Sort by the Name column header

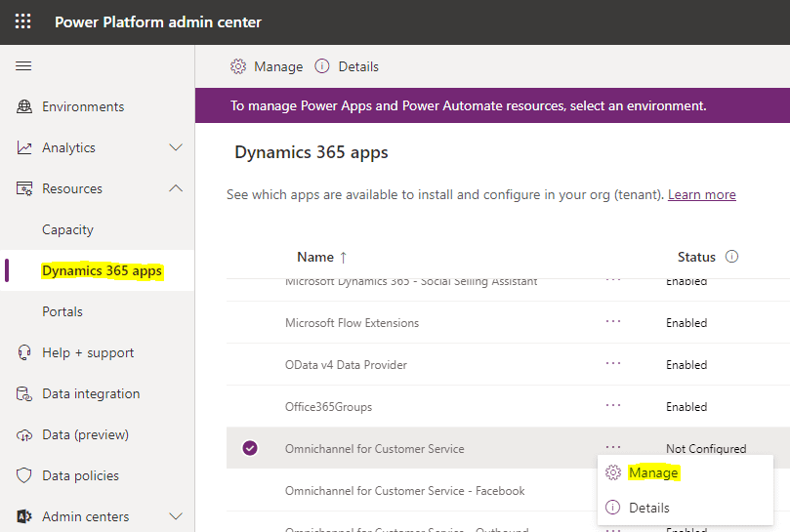(x=315, y=257)
